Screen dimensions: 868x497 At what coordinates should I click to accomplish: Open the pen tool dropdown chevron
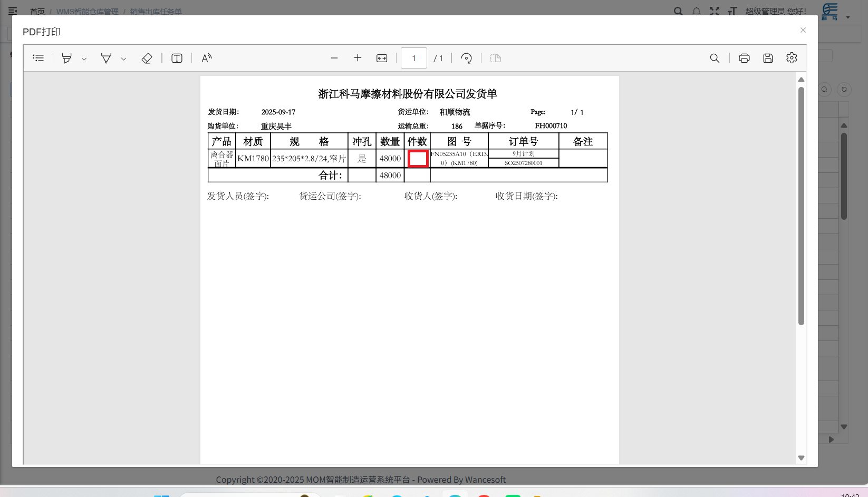click(123, 59)
